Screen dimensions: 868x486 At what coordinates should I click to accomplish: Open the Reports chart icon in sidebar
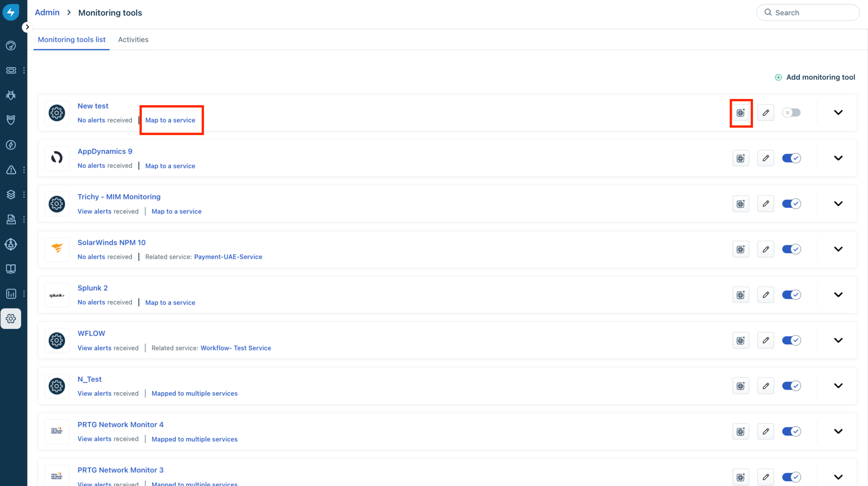tap(11, 294)
